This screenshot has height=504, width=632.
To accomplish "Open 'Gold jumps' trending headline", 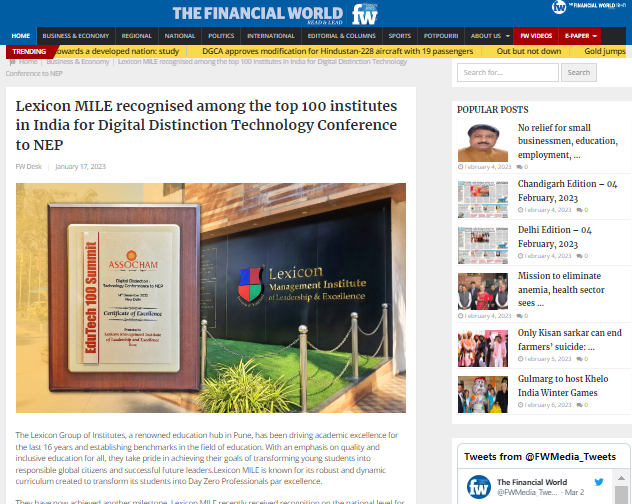I will [x=605, y=51].
